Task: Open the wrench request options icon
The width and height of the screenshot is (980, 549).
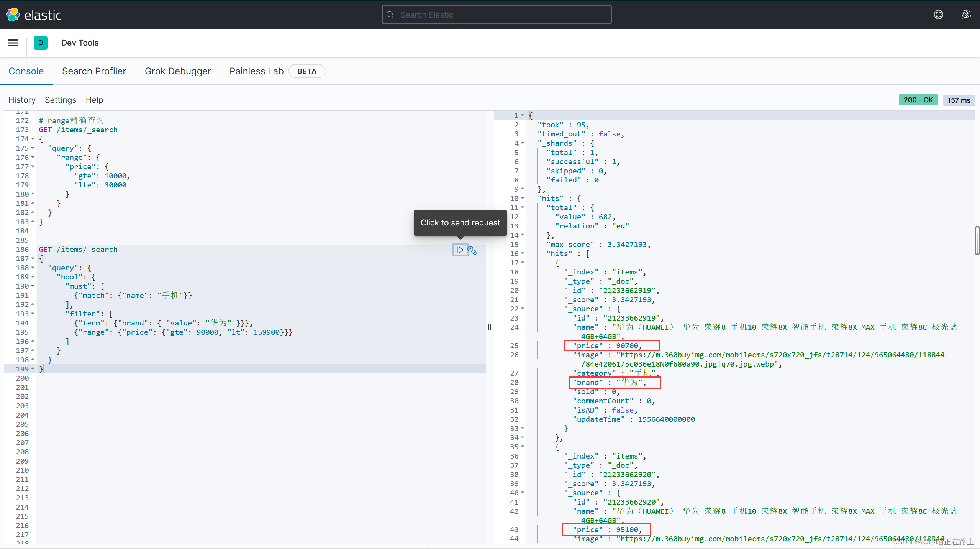Action: [x=472, y=250]
